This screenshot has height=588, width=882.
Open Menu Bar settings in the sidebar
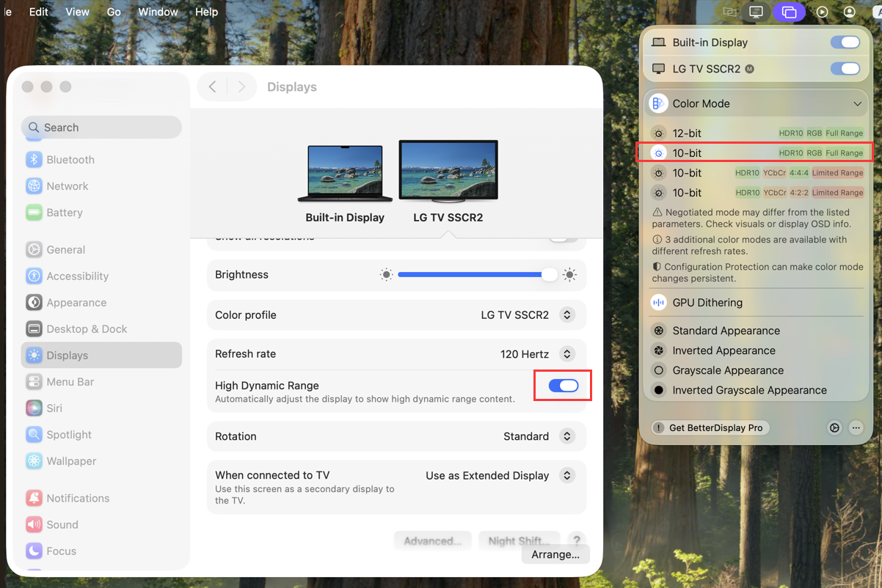click(x=101, y=382)
